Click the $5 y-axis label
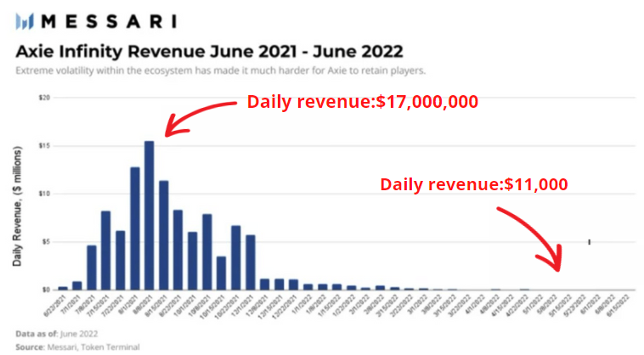This screenshot has height=355, width=644. pos(44,242)
